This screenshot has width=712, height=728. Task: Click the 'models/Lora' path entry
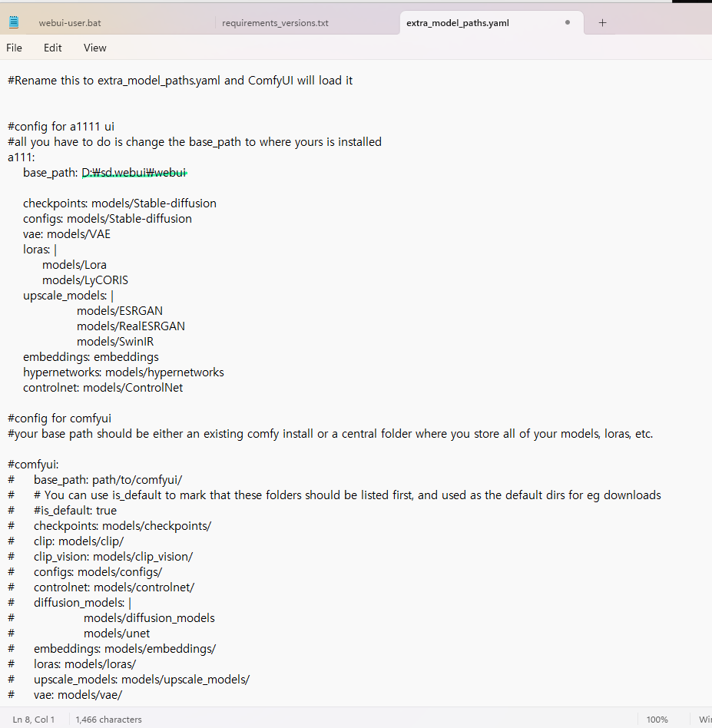click(75, 265)
